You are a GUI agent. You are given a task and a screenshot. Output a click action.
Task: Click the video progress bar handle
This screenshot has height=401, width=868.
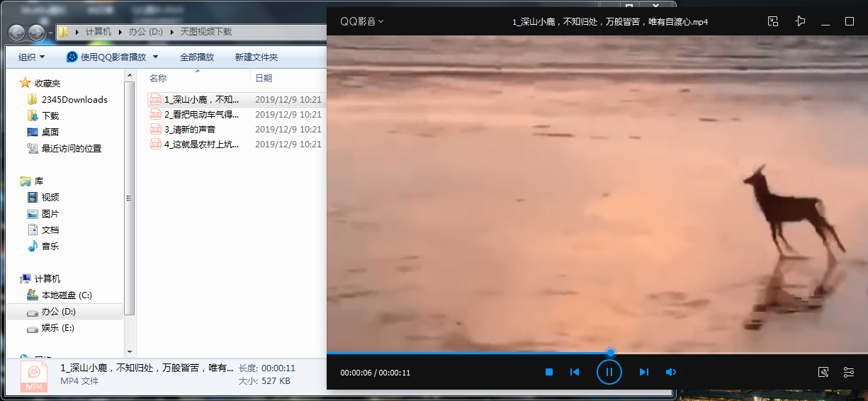pos(611,352)
